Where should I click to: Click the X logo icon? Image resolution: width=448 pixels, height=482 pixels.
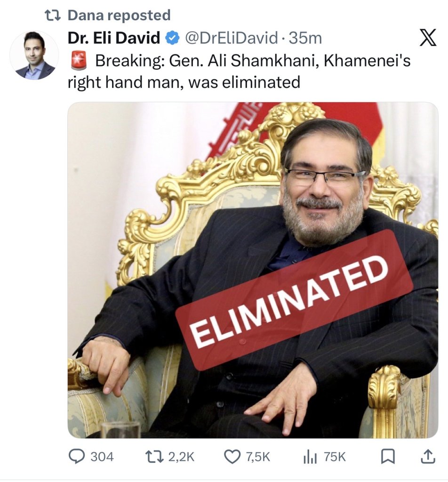click(x=428, y=38)
